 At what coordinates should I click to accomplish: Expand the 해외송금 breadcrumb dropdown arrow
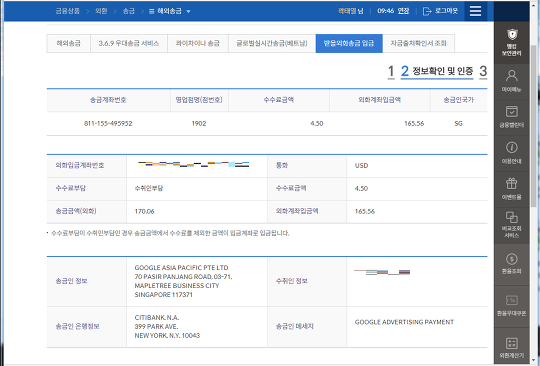[188, 11]
